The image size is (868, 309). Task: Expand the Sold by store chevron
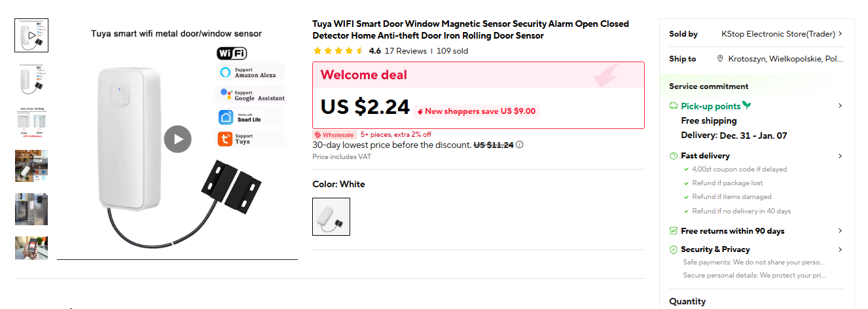pyautogui.click(x=840, y=34)
